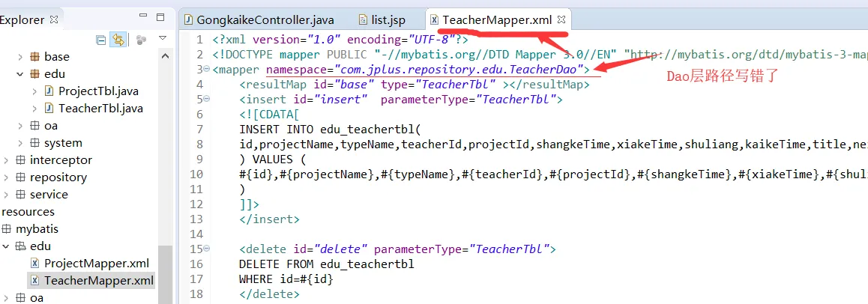Click the "</insert>" closing tag
The height and width of the screenshot is (304, 868).
click(x=270, y=219)
